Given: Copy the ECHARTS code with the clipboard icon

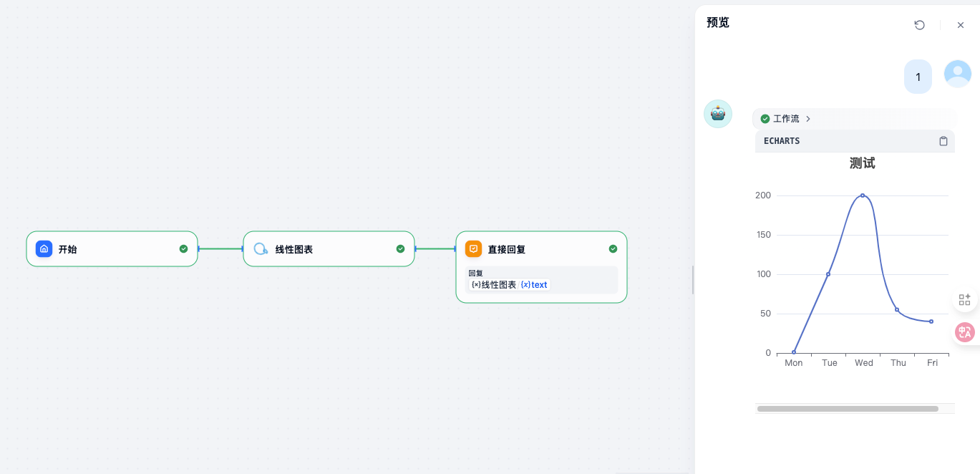Looking at the screenshot, I should pyautogui.click(x=943, y=141).
